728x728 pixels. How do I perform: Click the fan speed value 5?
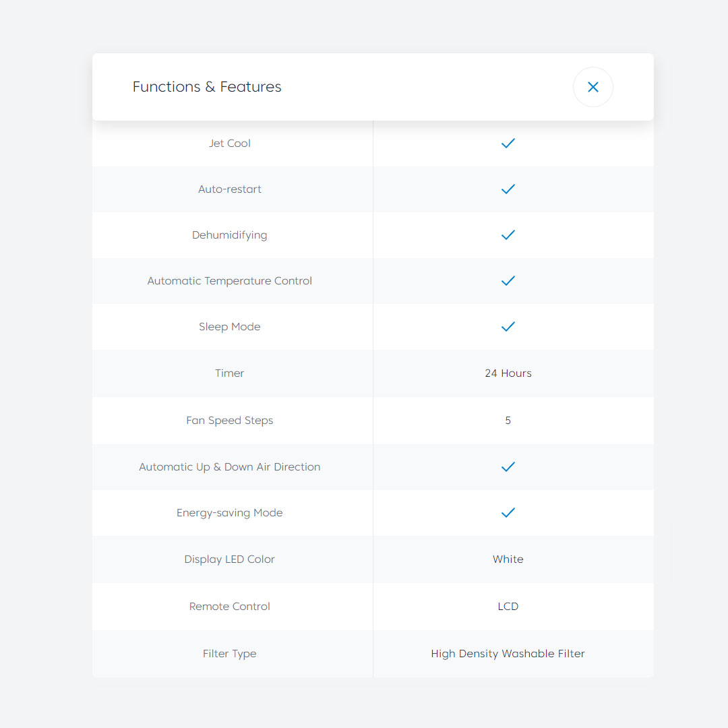coord(508,420)
